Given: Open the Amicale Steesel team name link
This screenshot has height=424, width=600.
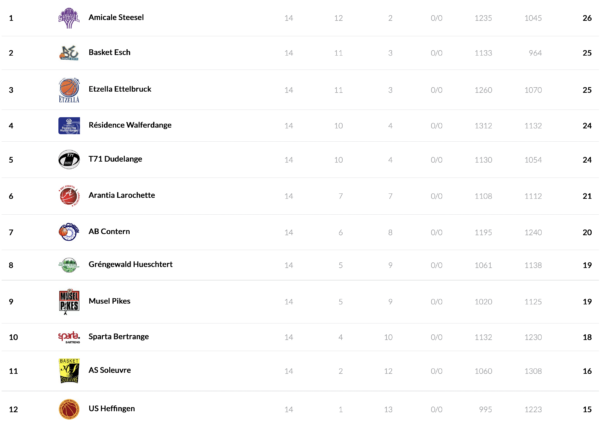Looking at the screenshot, I should [117, 18].
